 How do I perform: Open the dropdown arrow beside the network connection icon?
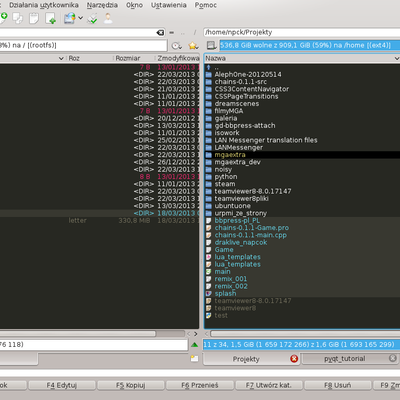80,18
